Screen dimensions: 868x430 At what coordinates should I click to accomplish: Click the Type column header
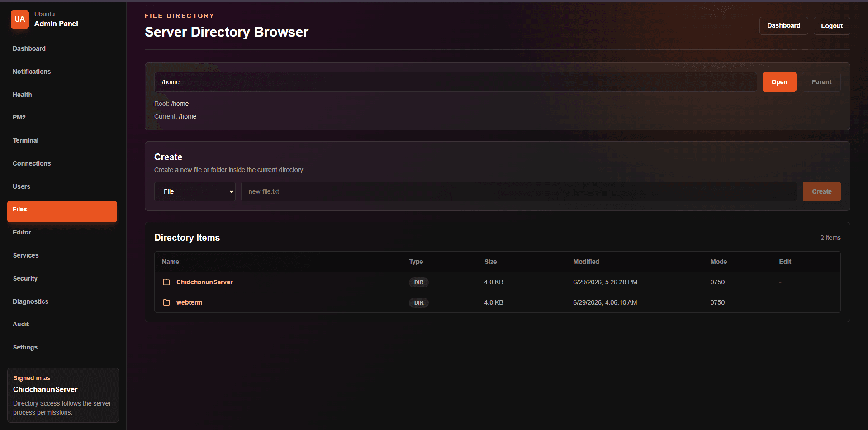tap(416, 262)
